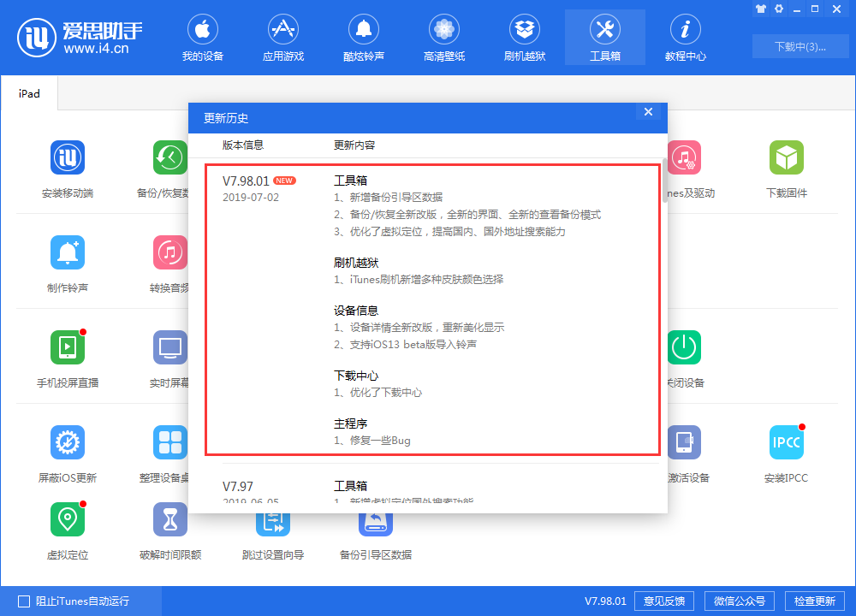Select the 应用游戏 navigation icon
Image resolution: width=856 pixels, height=616 pixels.
282,38
